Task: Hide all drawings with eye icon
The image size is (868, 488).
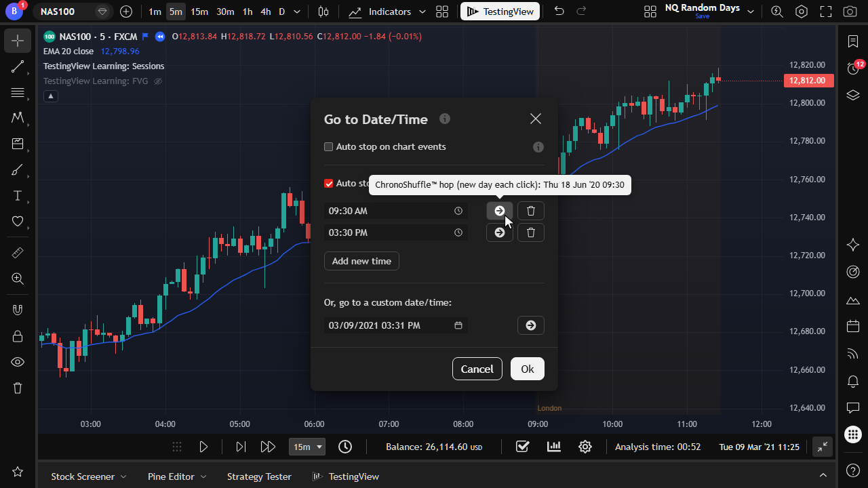Action: coord(18,362)
